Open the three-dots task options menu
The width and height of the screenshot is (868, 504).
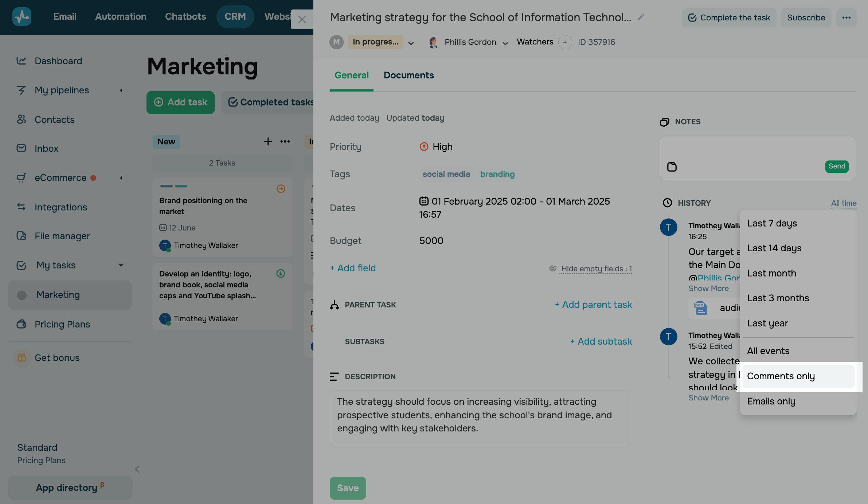[846, 18]
